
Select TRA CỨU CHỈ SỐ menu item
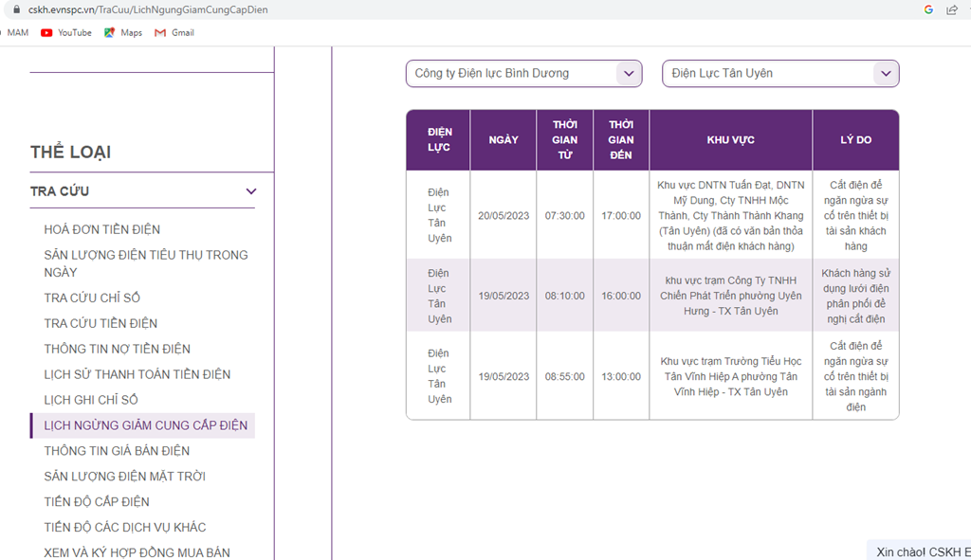(x=92, y=298)
